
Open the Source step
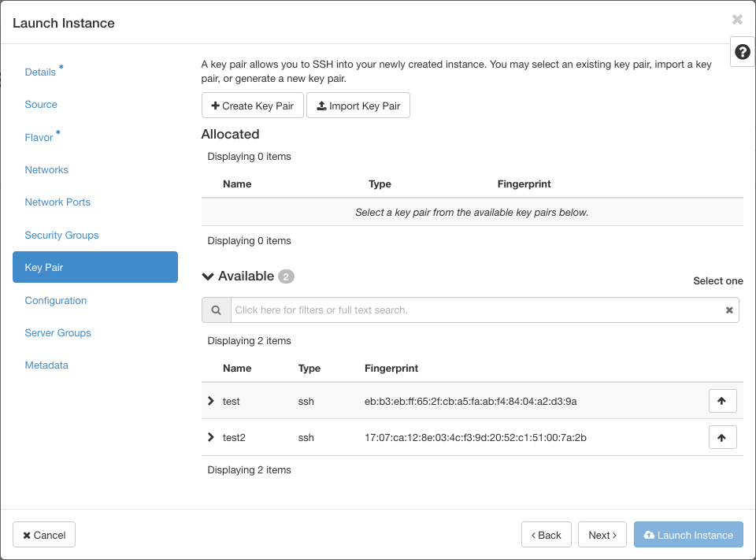tap(41, 104)
